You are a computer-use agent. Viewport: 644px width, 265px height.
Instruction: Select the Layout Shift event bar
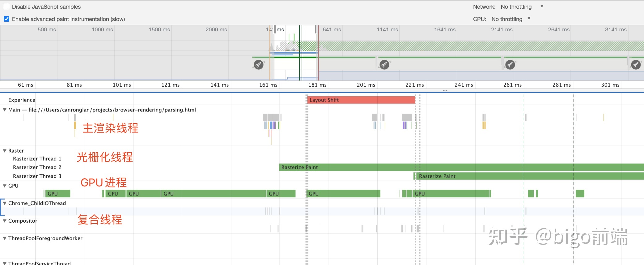[x=361, y=100]
